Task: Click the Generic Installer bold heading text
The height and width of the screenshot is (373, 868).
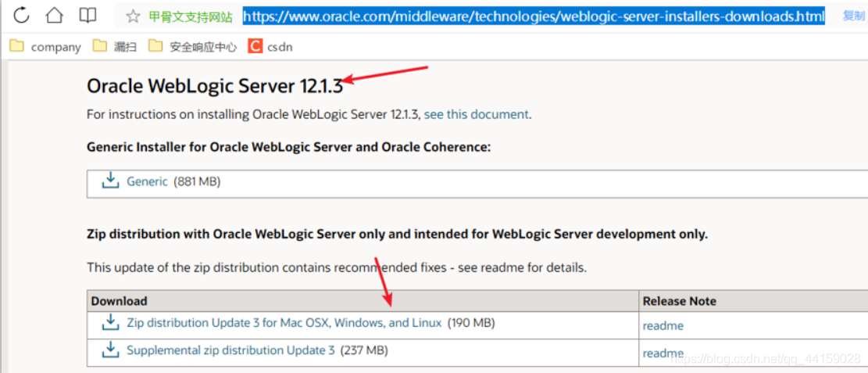Action: pyautogui.click(x=289, y=148)
